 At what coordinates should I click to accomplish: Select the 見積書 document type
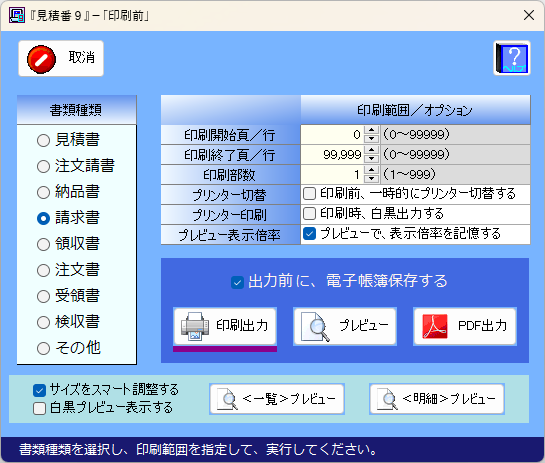click(43, 140)
